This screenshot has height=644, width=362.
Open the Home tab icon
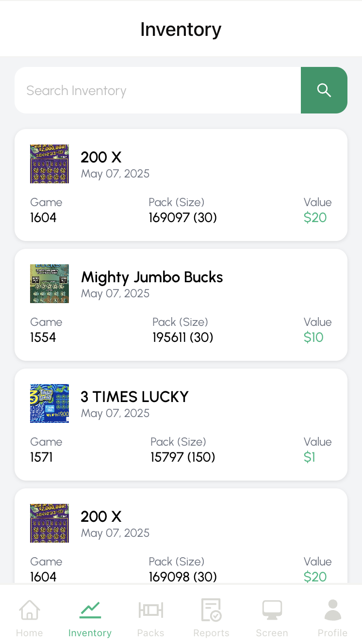30,610
